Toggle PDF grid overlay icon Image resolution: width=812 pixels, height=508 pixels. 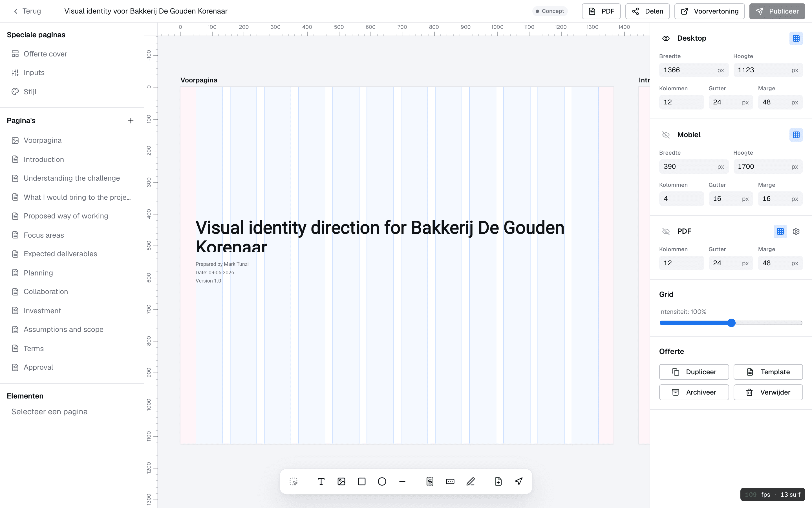780,231
